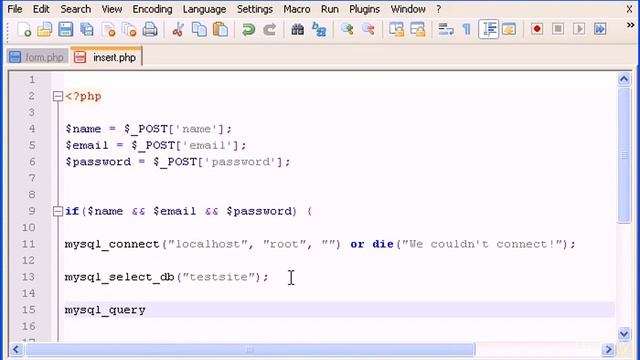Open the ? help menu
The image size is (640, 360).
(x=438, y=9)
